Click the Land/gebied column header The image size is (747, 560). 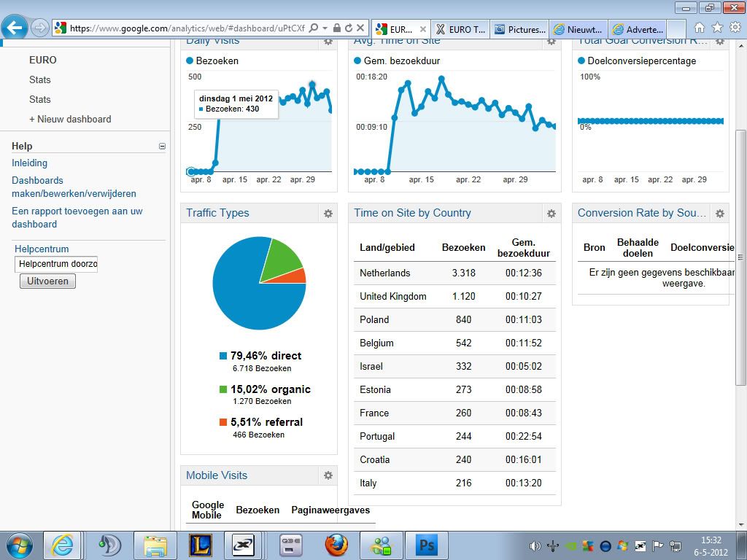pos(387,248)
